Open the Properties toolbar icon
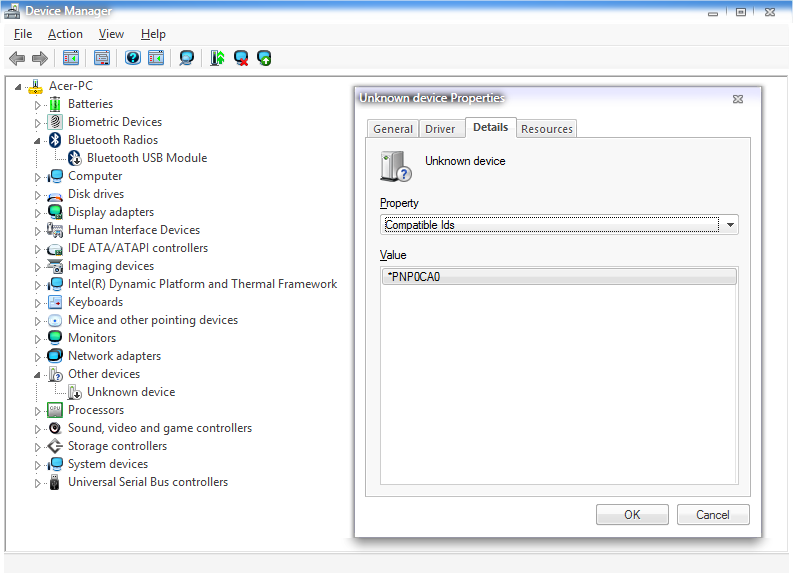The width and height of the screenshot is (793, 577). [102, 58]
